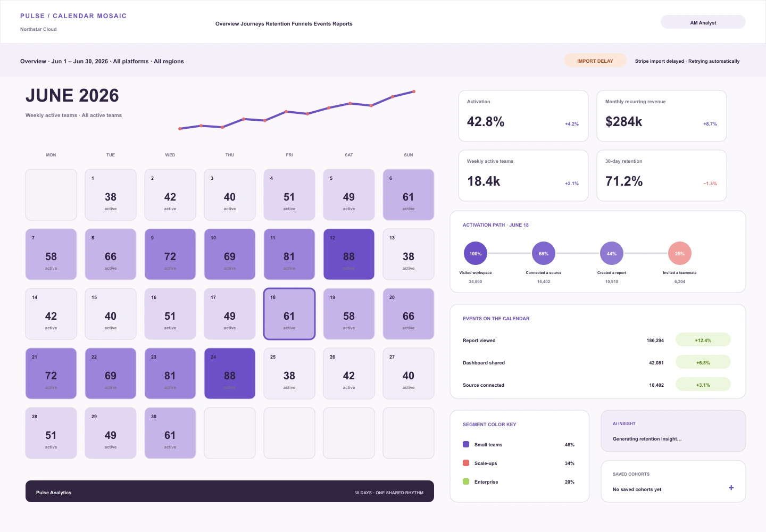Click the IMPORT DELAY status badge
This screenshot has height=532, width=766.
pyautogui.click(x=595, y=61)
